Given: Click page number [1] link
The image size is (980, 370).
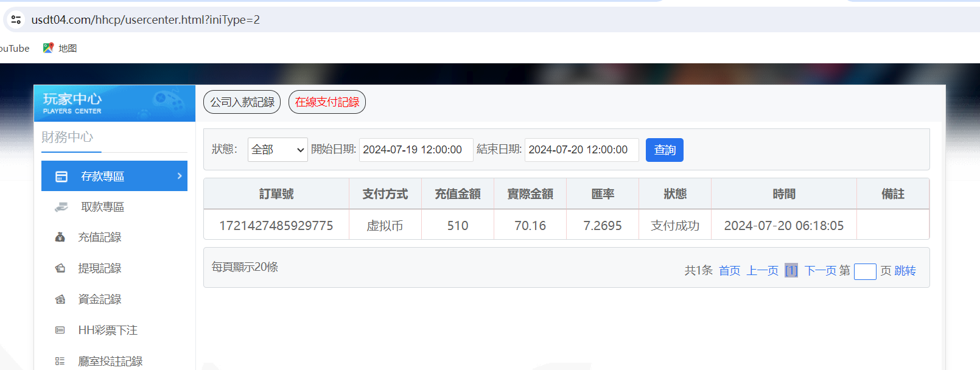Looking at the screenshot, I should point(791,271).
